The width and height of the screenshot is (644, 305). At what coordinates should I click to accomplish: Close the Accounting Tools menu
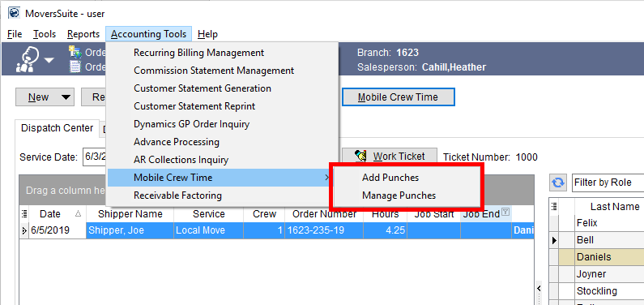[x=148, y=34]
